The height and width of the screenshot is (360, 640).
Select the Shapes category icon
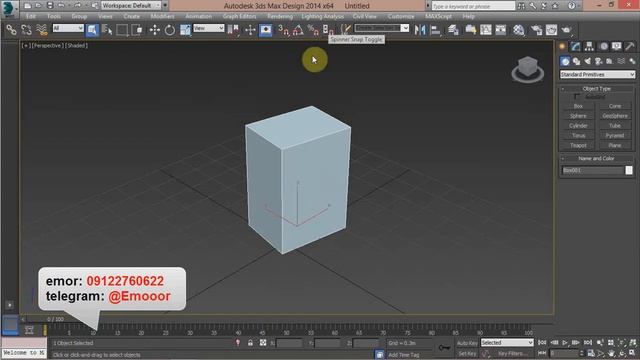[x=576, y=61]
